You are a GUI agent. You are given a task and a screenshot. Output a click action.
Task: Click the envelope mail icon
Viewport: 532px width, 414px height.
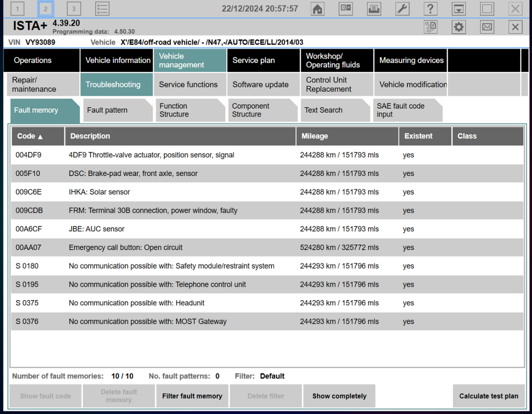(x=487, y=27)
